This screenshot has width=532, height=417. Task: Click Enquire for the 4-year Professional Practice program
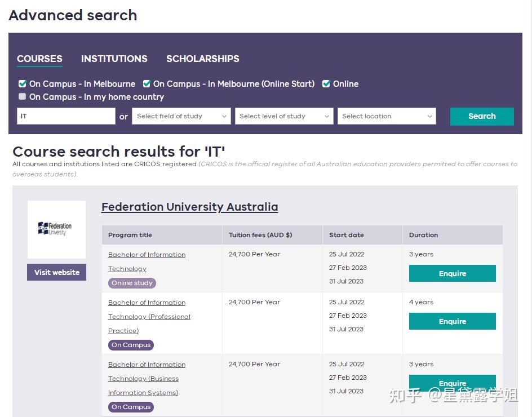pos(452,321)
